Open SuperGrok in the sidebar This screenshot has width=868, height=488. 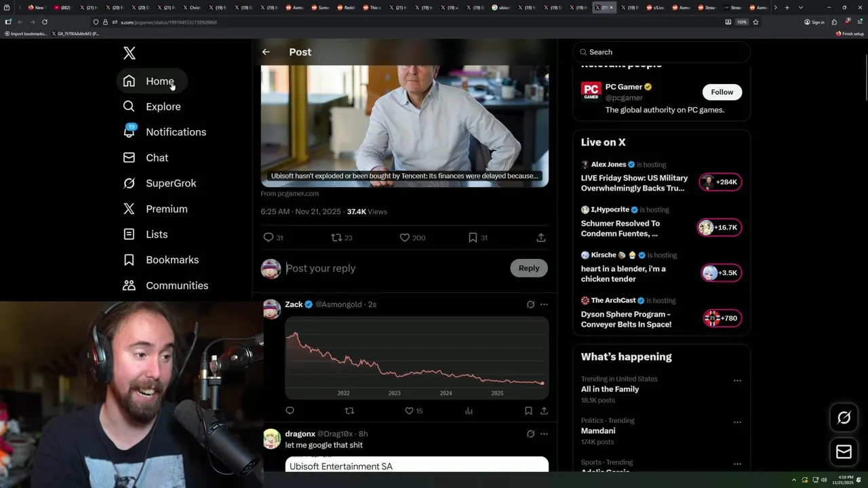coord(161,183)
